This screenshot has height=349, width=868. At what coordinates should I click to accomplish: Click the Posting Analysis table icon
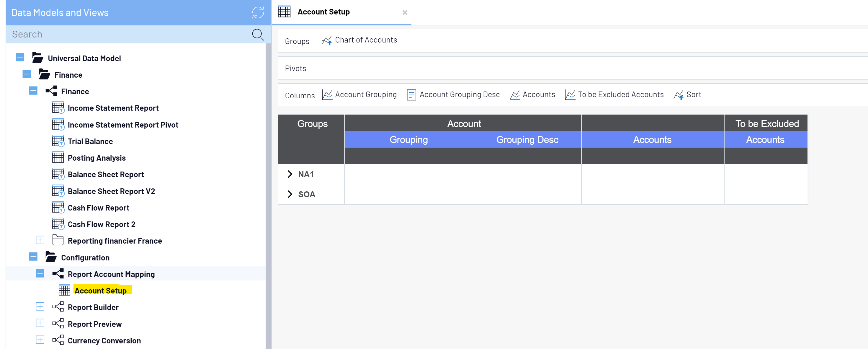(58, 157)
